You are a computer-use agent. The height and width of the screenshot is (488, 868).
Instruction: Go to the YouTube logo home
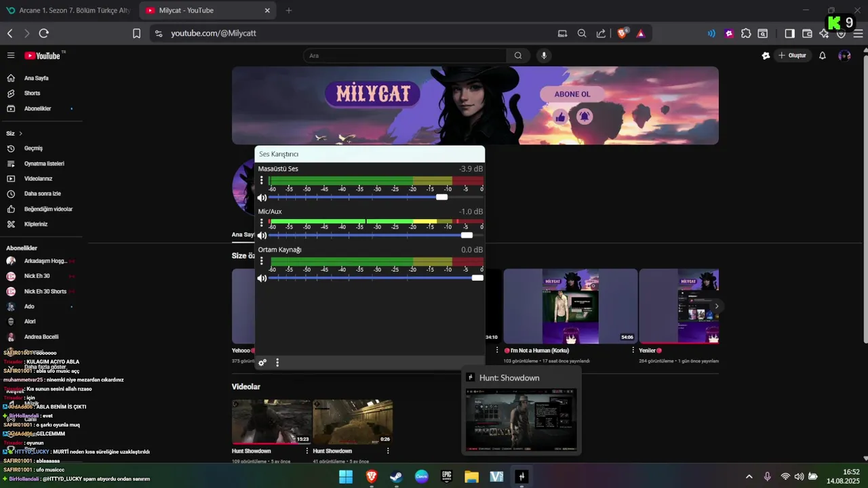[x=43, y=56]
